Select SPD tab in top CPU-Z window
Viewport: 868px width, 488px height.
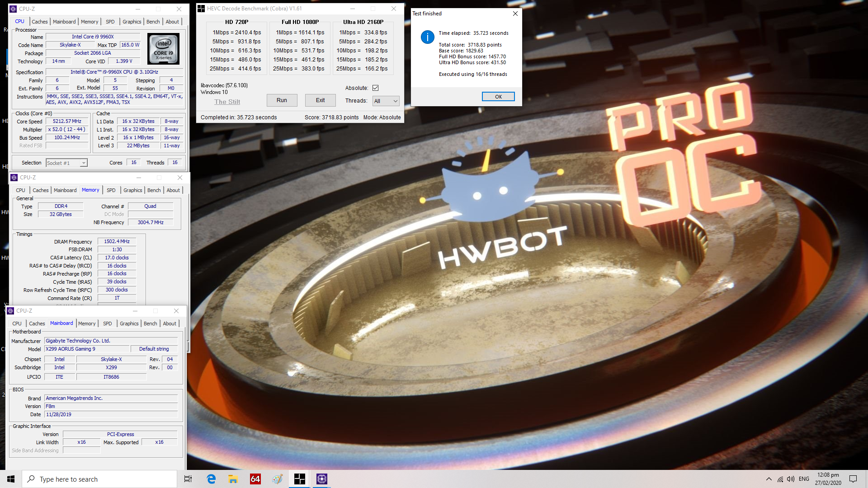(110, 22)
